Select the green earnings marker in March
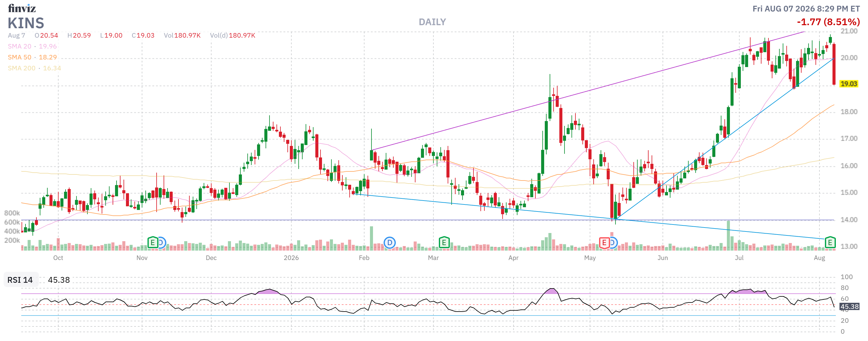868x341 pixels. [444, 242]
